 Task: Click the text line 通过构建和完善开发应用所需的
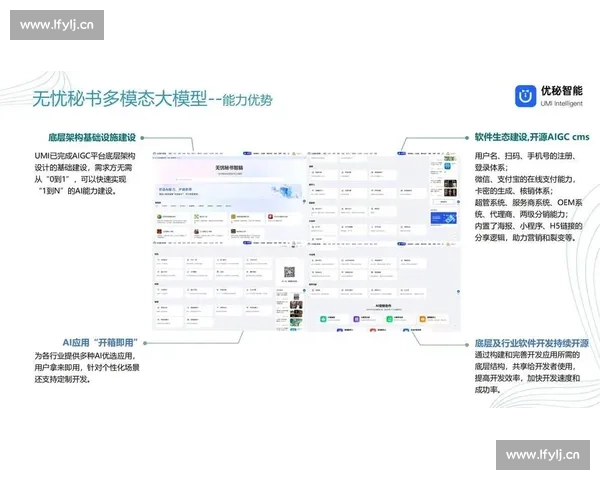click(x=527, y=354)
